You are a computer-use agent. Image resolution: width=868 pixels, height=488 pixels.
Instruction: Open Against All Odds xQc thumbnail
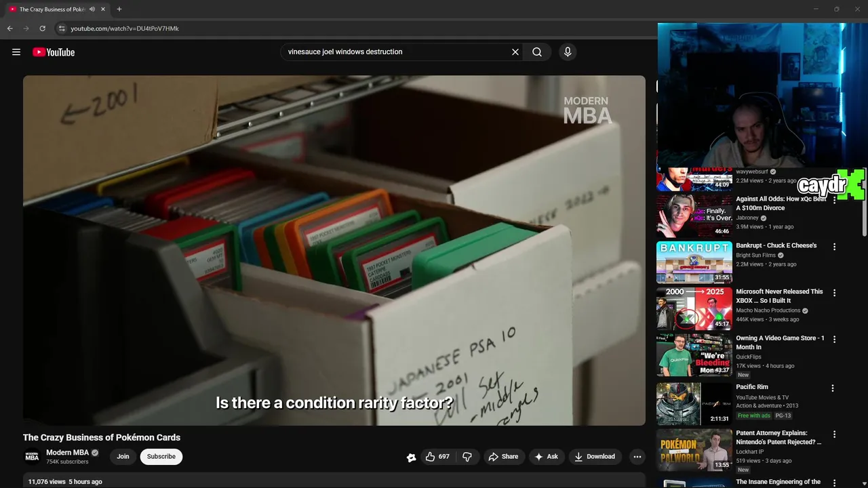[x=694, y=216]
